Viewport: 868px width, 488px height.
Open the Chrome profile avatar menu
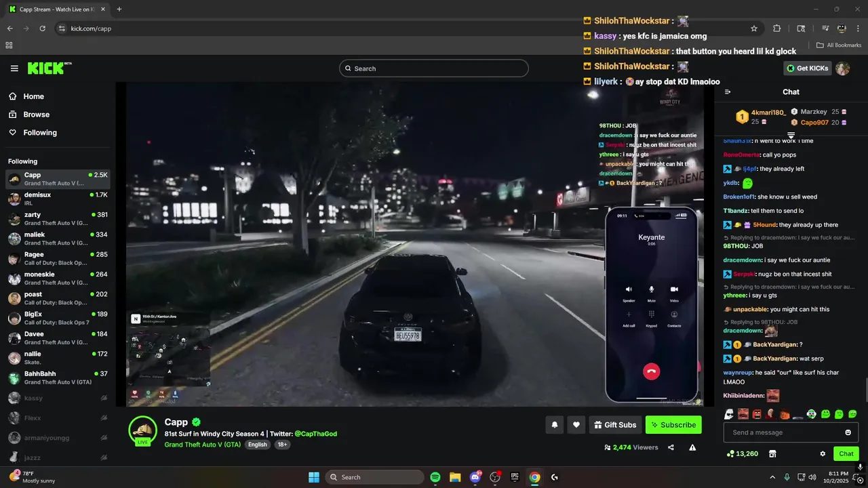pos(842,28)
